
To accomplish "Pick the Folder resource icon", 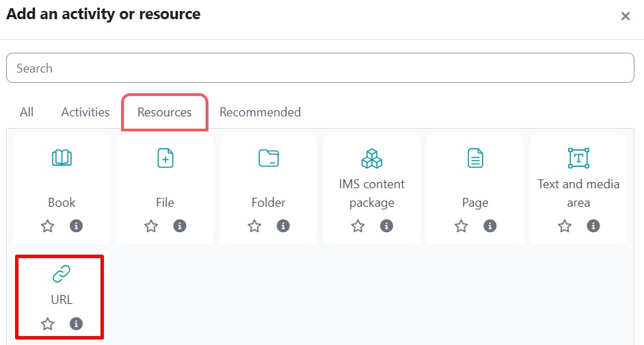I will [269, 158].
